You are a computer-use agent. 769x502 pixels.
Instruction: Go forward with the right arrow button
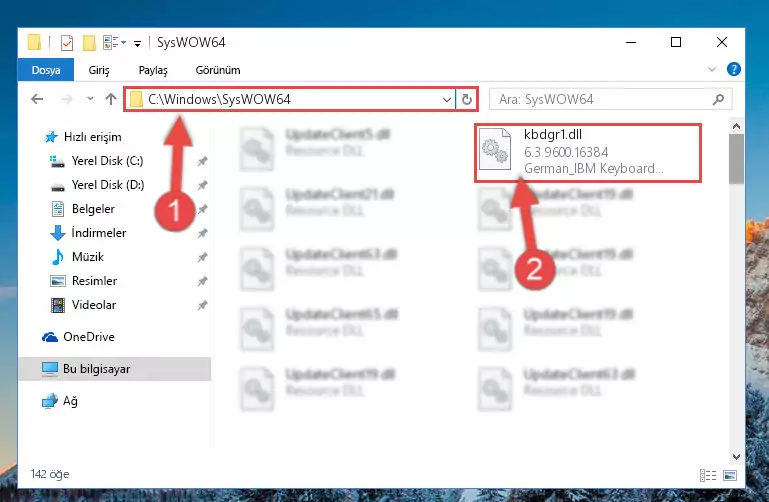[x=66, y=99]
